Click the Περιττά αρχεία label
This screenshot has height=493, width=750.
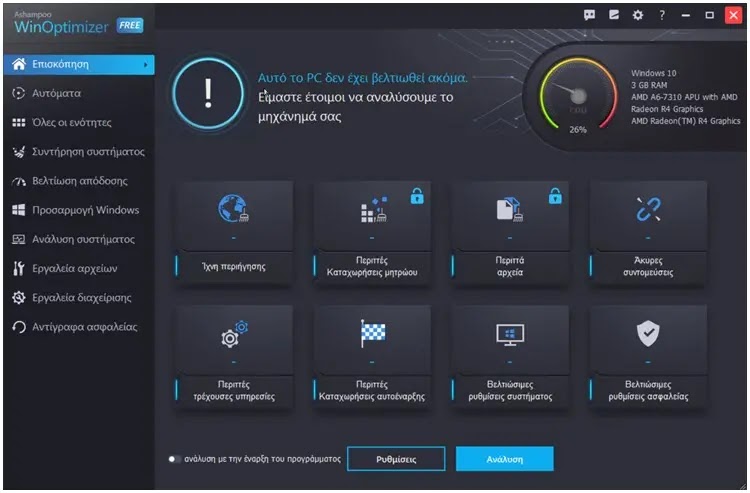coord(509,266)
